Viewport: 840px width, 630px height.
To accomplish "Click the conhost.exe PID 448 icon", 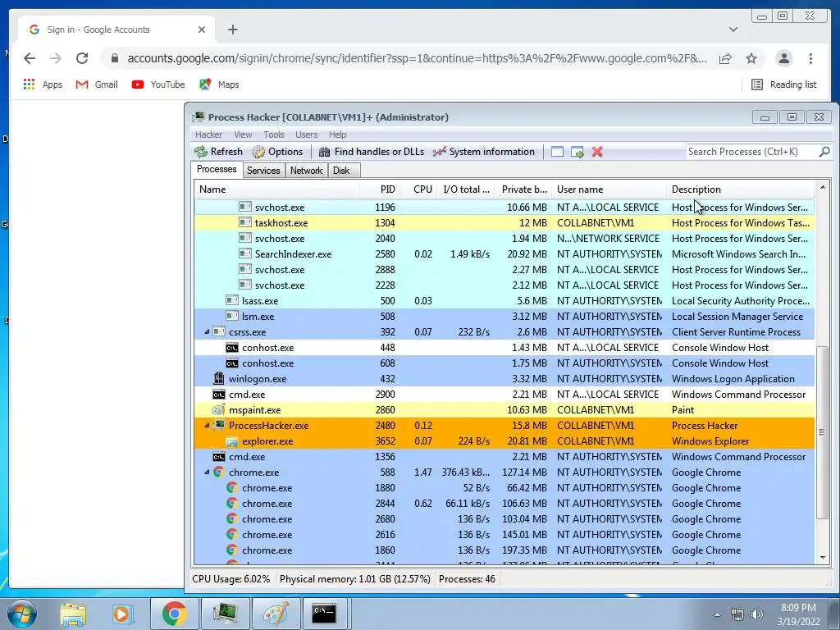I will click(231, 348).
